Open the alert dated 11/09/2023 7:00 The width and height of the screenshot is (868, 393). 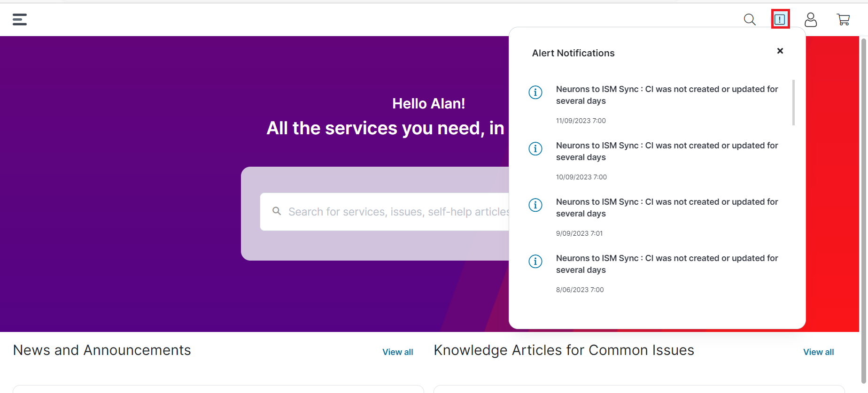point(667,95)
